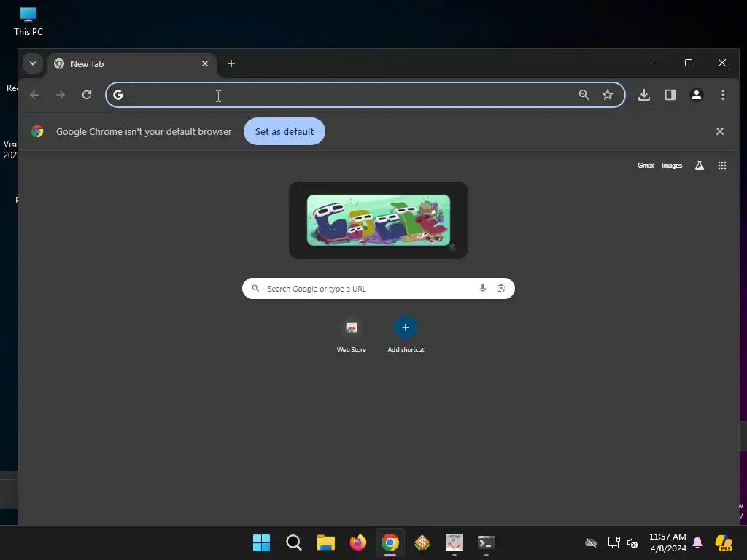
Task: Start voice search with microphone icon
Action: (x=483, y=288)
